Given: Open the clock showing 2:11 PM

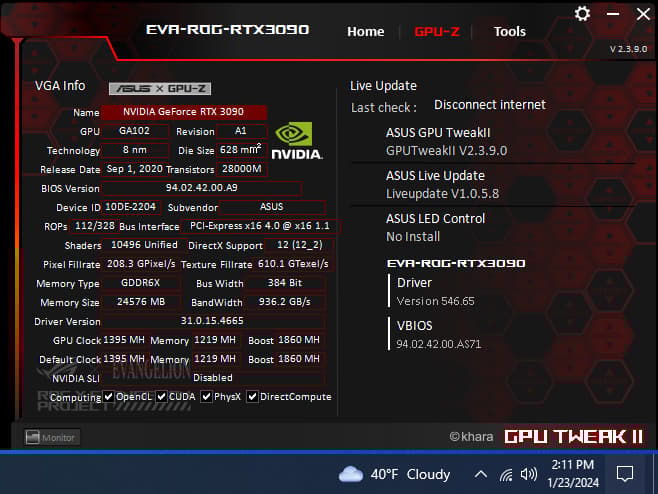Looking at the screenshot, I should [573, 474].
